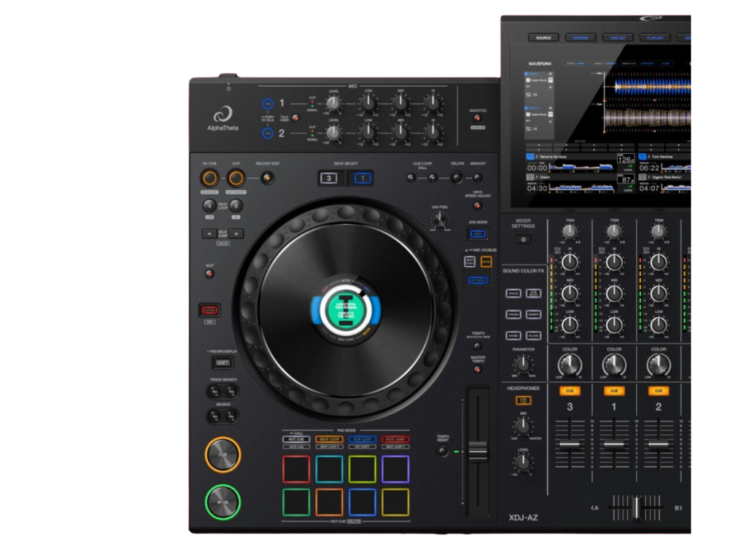747x560 pixels.
Task: Click the channel 3 fader handle
Action: (570, 444)
